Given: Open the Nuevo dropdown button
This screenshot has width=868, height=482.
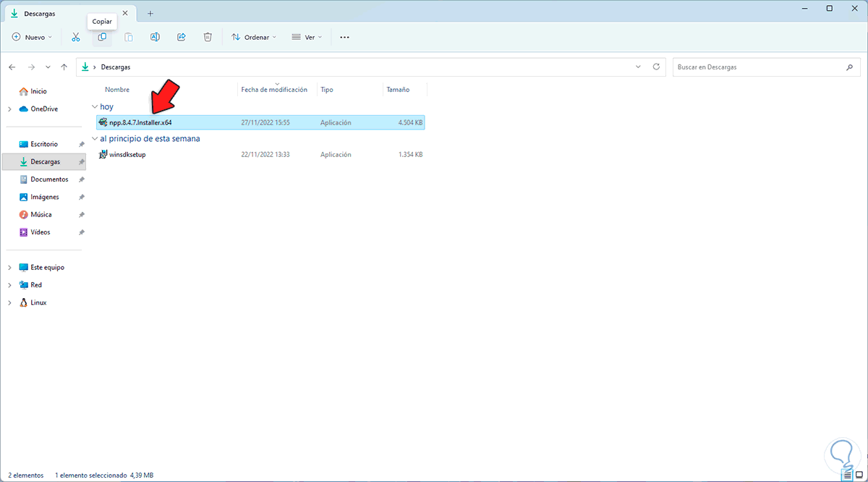Looking at the screenshot, I should [32, 37].
